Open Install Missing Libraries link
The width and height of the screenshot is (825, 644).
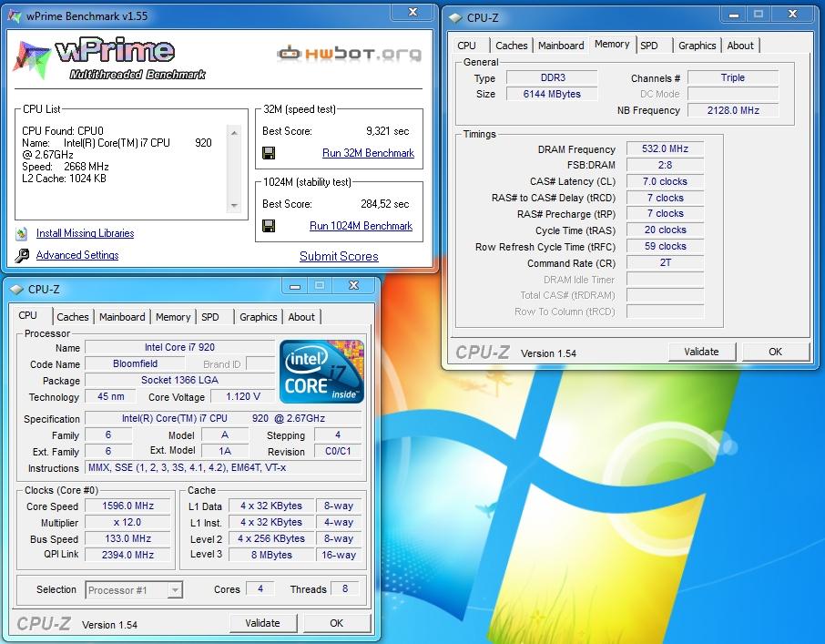tap(86, 233)
